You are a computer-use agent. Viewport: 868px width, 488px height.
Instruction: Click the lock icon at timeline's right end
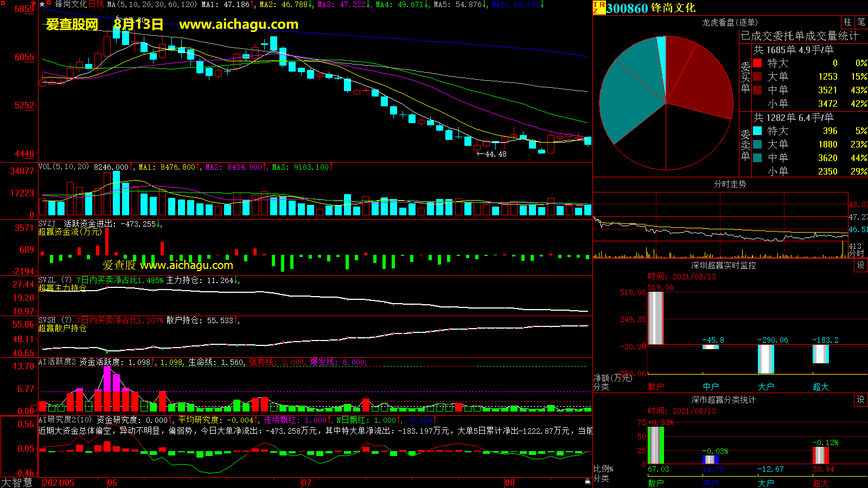(x=588, y=481)
